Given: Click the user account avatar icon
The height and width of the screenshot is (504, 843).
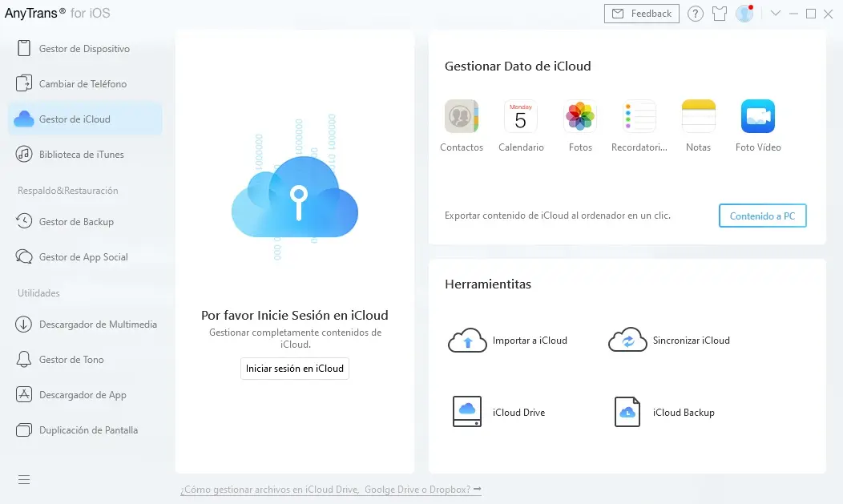Looking at the screenshot, I should (744, 14).
